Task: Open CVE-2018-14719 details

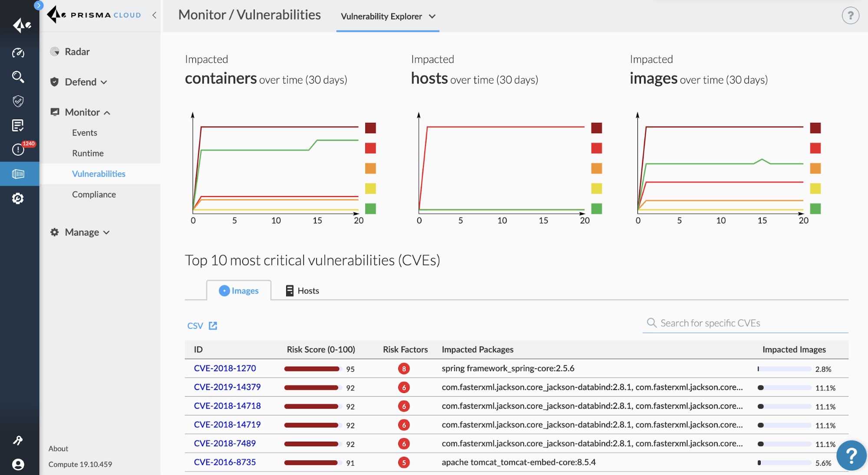Action: point(227,425)
